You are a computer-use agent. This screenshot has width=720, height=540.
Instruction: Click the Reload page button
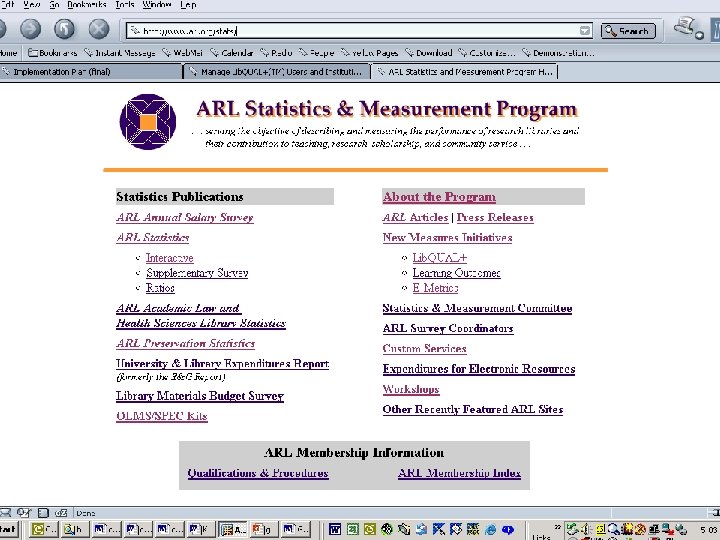pos(64,29)
